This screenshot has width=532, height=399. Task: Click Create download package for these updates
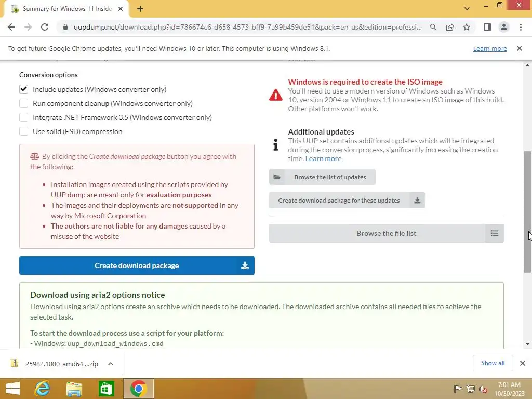[x=347, y=200]
